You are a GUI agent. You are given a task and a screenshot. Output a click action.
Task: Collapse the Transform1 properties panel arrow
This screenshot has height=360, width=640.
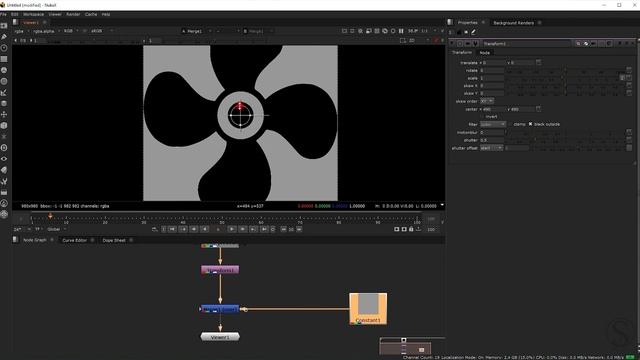click(x=452, y=43)
